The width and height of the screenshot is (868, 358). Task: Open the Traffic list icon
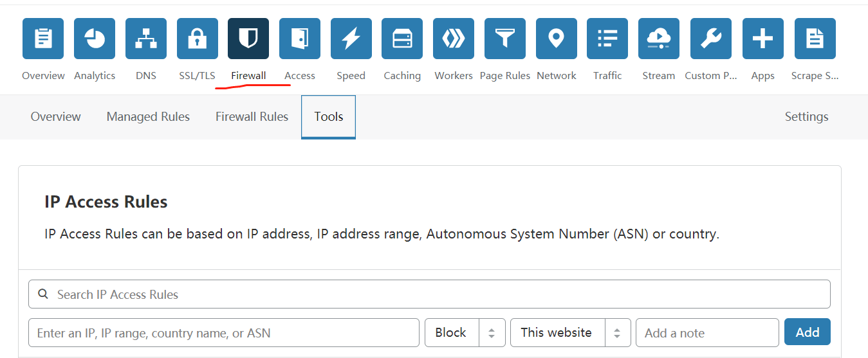(x=607, y=39)
